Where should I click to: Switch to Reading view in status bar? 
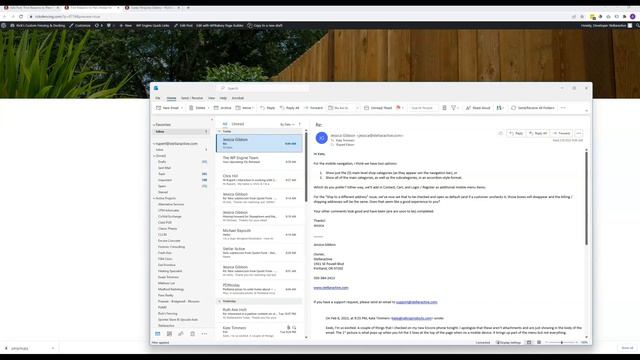(x=539, y=342)
